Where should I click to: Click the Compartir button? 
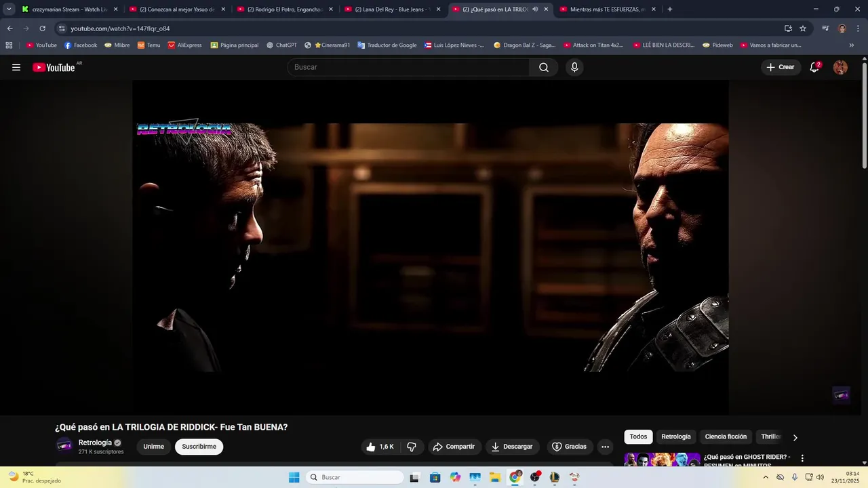point(454,447)
